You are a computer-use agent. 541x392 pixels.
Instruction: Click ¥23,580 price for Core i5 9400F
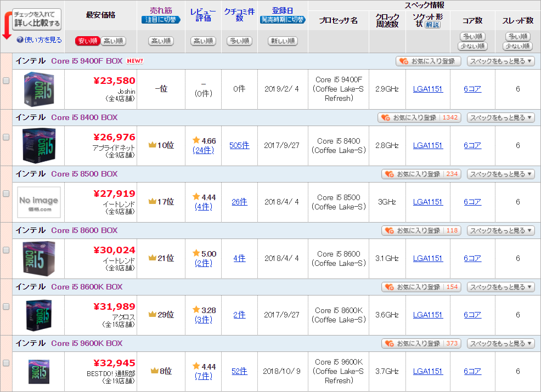[x=114, y=81]
